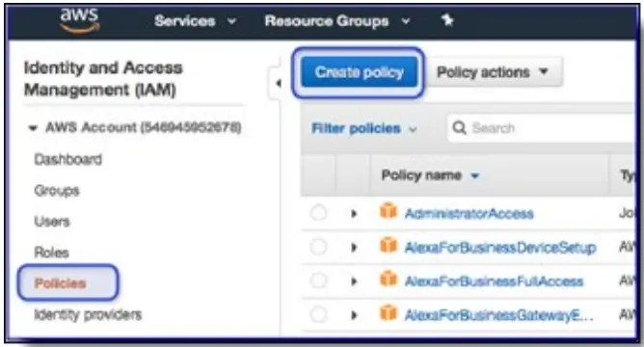Collapse the IAM navigation pane with the arrow
Viewport: 644px width, 347px height.
pyautogui.click(x=278, y=83)
